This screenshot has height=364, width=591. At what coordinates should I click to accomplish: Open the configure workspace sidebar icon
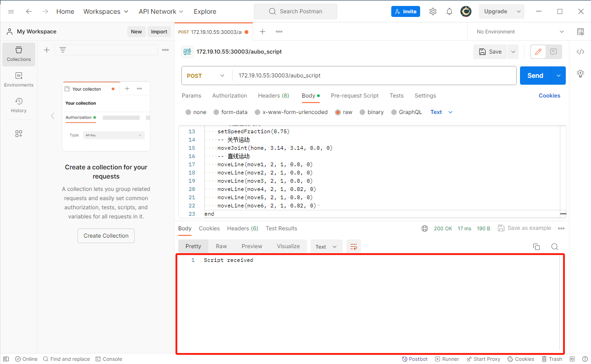[19, 134]
